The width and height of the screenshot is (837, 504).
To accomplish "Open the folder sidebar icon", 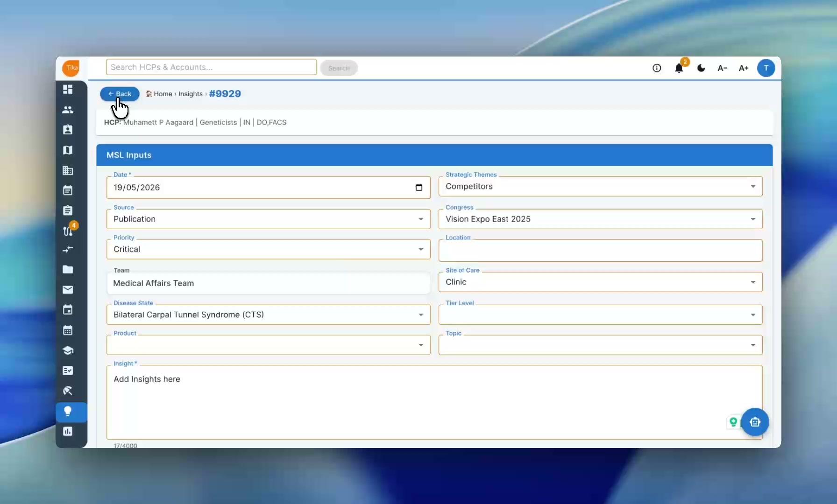I will [x=68, y=269].
